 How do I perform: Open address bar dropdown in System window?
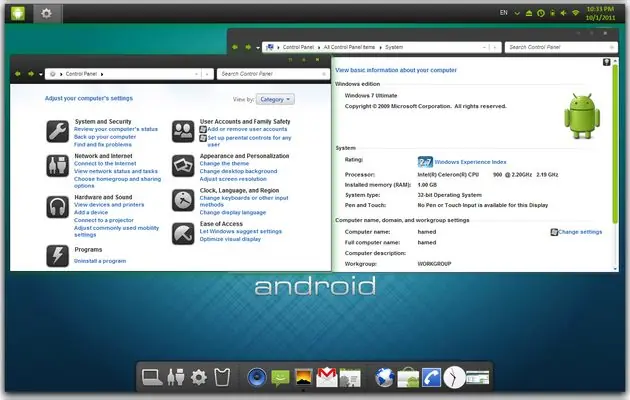(484, 47)
